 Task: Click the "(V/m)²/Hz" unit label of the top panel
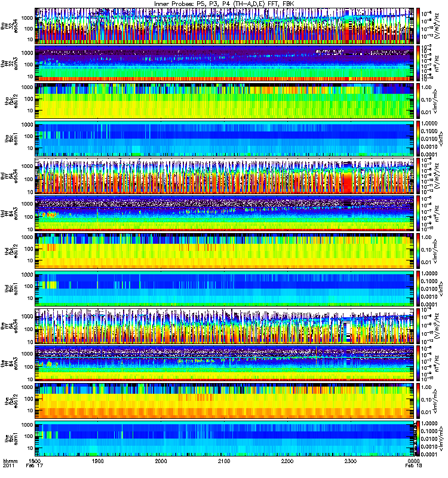[x=437, y=26]
